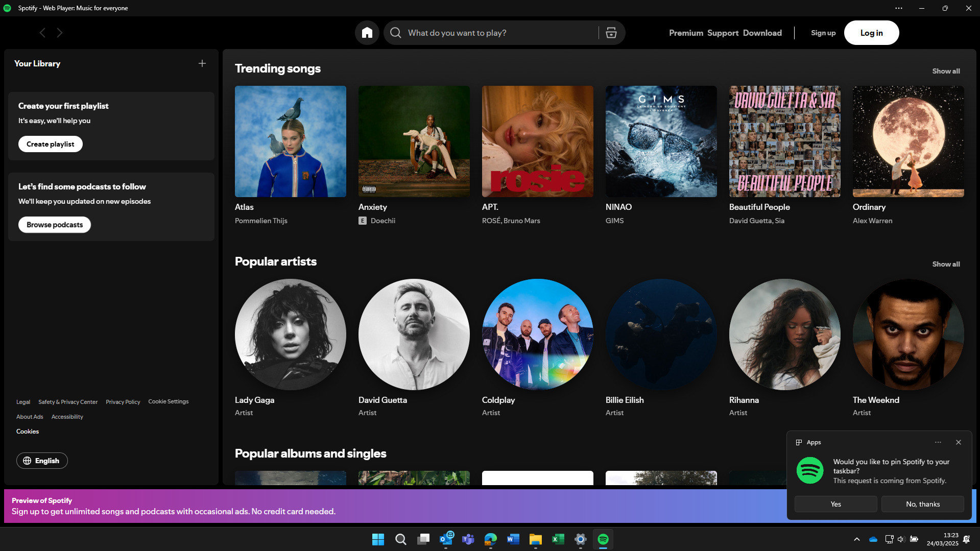980x551 pixels.
Task: Open taskbar Search
Action: point(401,539)
